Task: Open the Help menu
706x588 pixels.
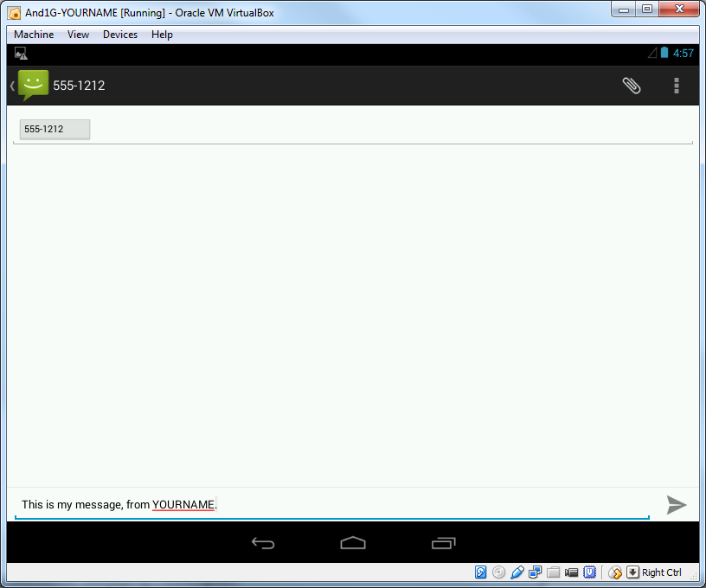Action: (x=162, y=35)
